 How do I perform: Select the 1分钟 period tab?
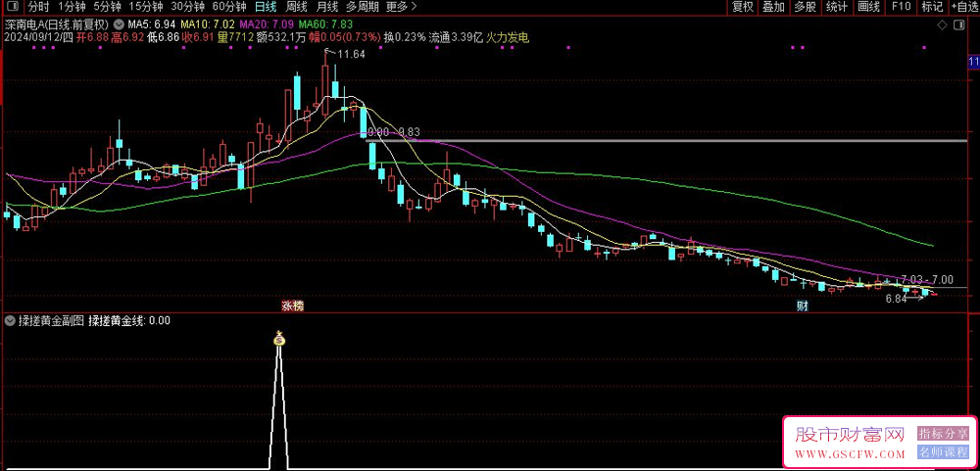pyautogui.click(x=71, y=7)
